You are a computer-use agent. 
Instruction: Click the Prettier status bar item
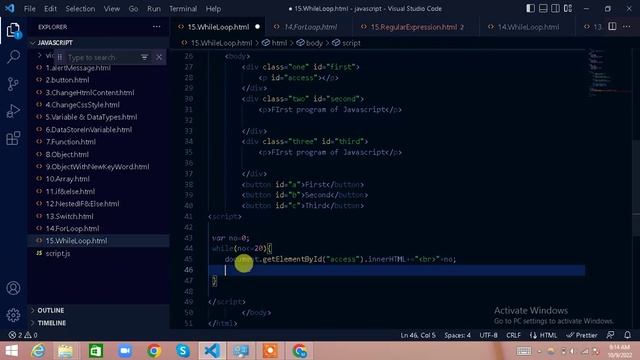click(x=582, y=335)
